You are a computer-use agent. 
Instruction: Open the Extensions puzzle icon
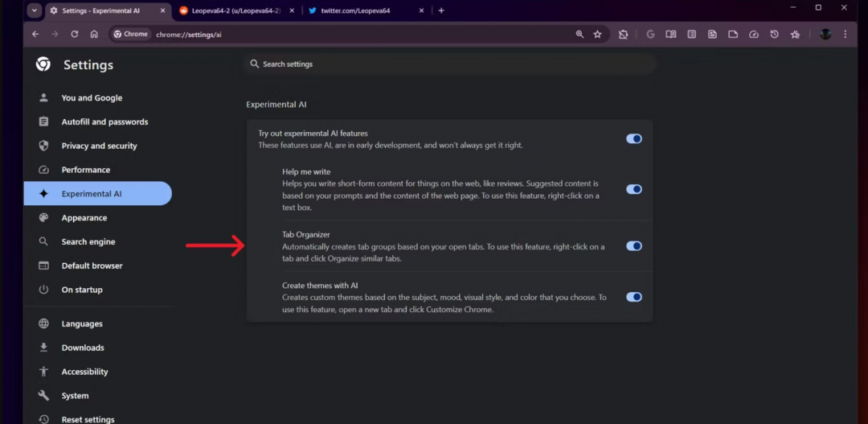click(623, 35)
